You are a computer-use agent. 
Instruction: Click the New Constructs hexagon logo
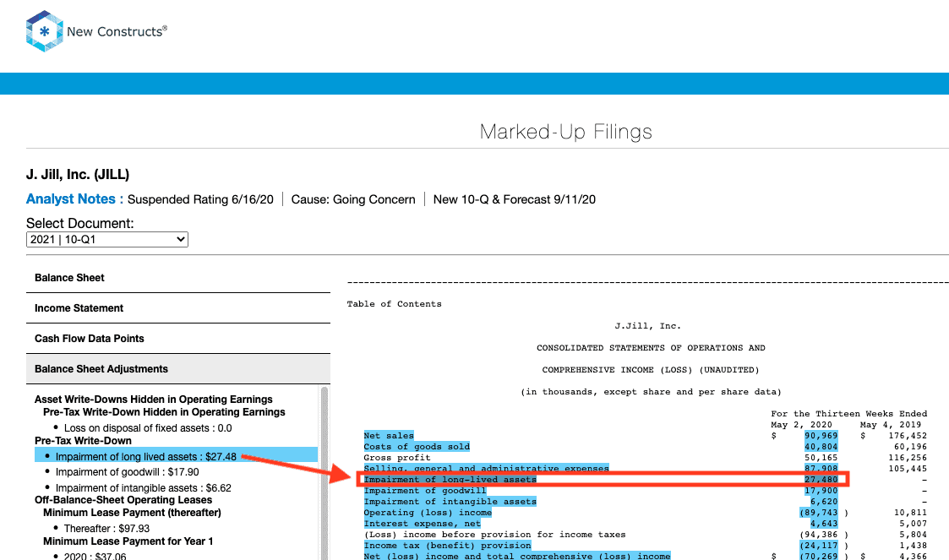tap(44, 31)
